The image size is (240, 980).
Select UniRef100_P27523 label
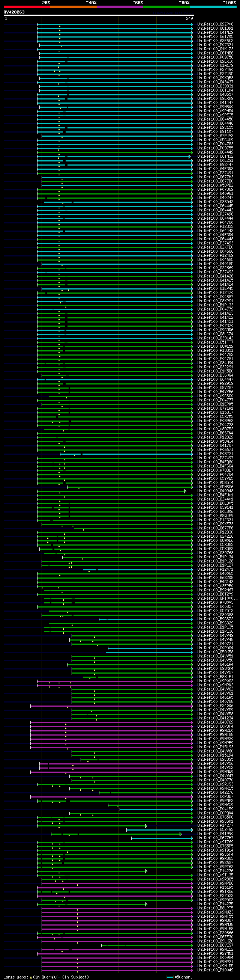[215, 896]
